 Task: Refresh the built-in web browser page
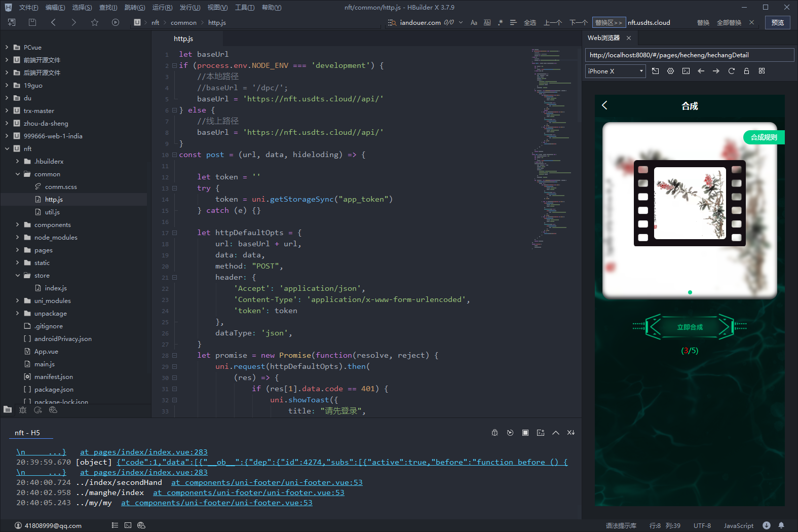(731, 71)
